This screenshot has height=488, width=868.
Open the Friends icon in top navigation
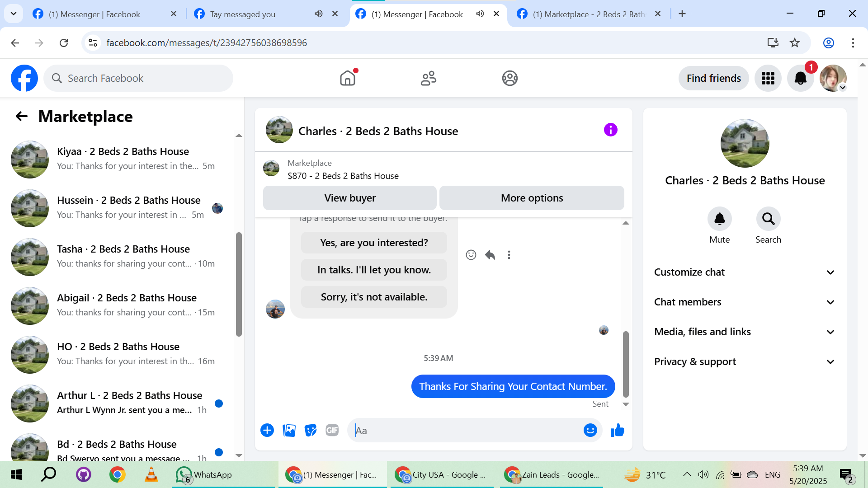pos(429,78)
